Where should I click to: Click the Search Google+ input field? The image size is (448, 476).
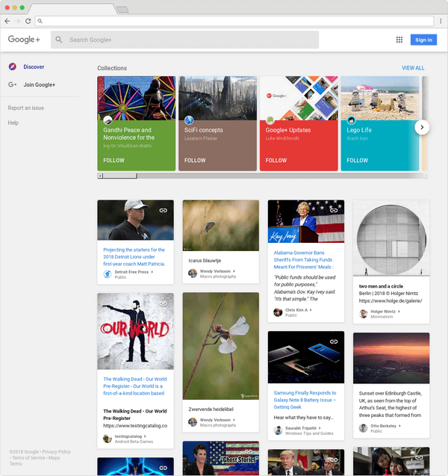pos(184,40)
